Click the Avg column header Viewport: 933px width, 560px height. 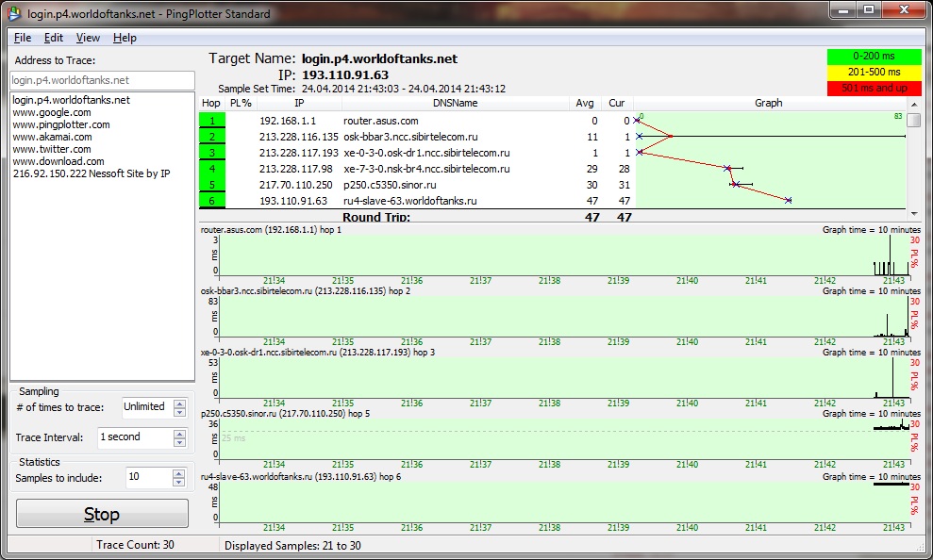(585, 103)
